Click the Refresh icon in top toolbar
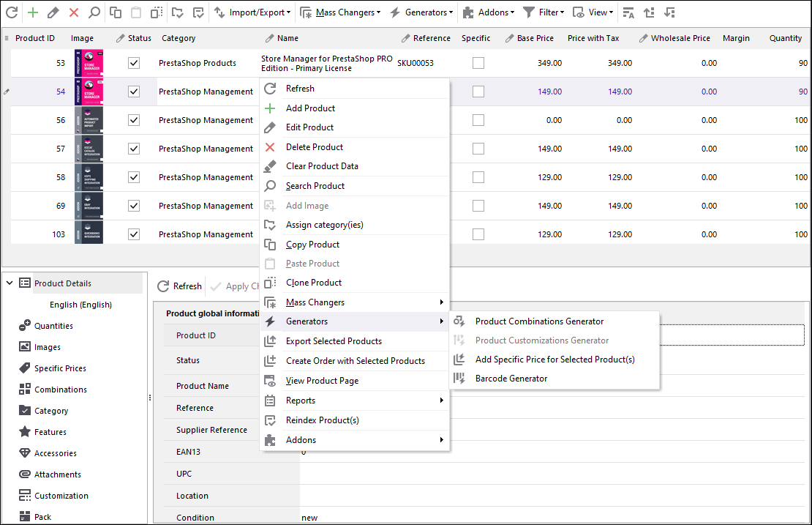Screen dimensions: 812x525 click(x=12, y=12)
